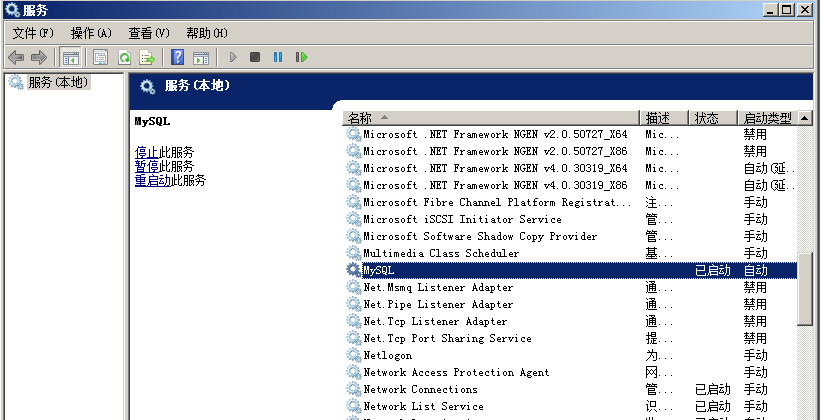The width and height of the screenshot is (820, 420).
Task: Toggle the show/hide console tree icon
Action: [70, 57]
